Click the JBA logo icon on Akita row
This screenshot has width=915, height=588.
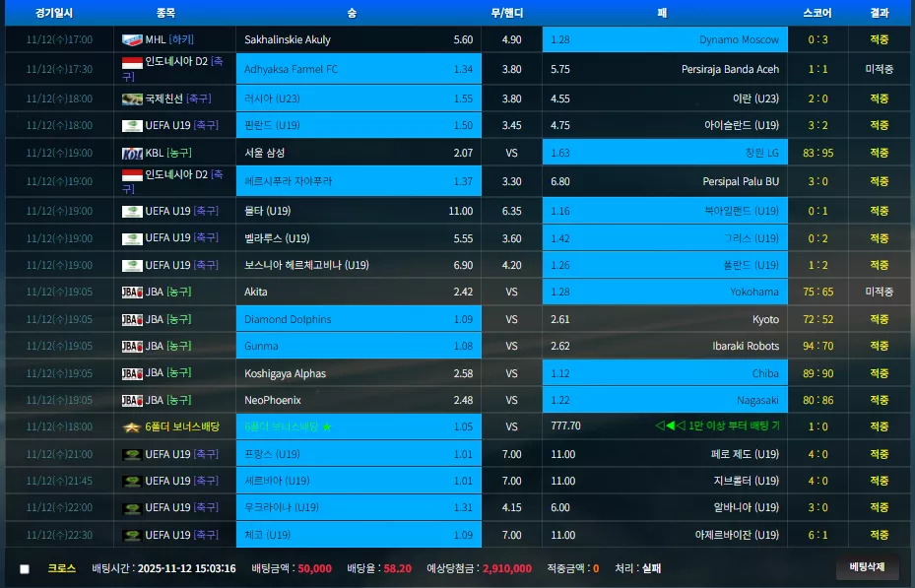[x=132, y=293]
